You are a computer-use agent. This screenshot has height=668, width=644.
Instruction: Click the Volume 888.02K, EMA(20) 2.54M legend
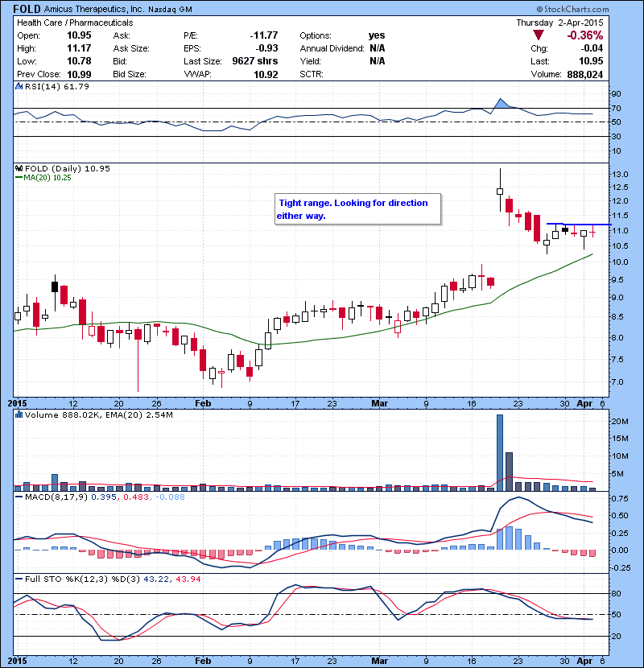click(x=99, y=414)
